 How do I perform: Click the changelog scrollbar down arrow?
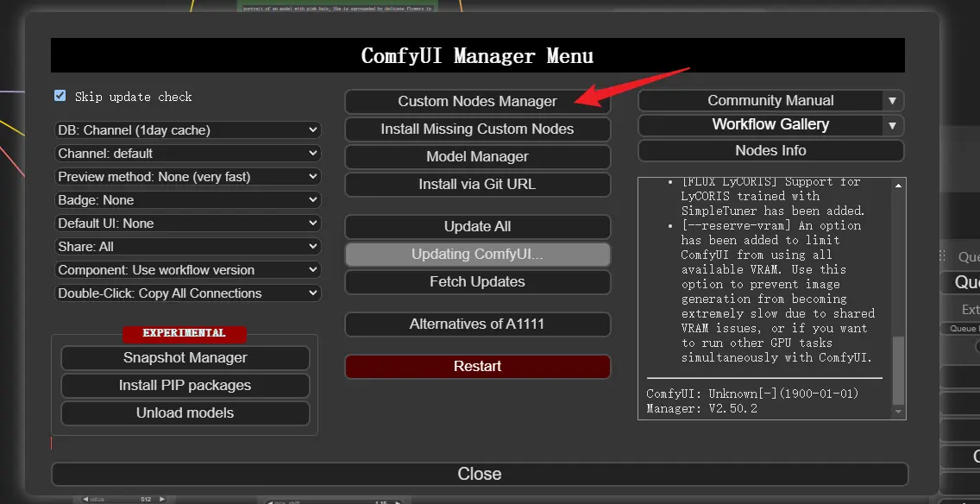(x=899, y=412)
